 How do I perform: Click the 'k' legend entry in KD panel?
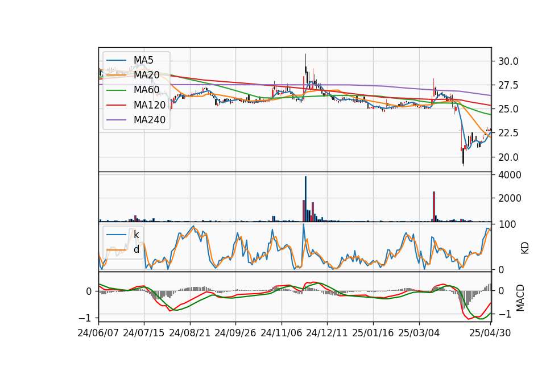click(x=136, y=235)
